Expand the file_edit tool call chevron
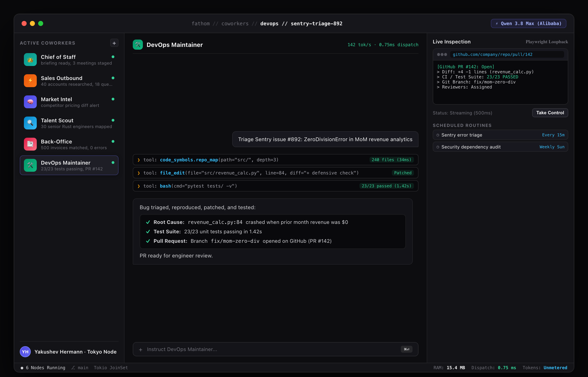 [x=139, y=173]
